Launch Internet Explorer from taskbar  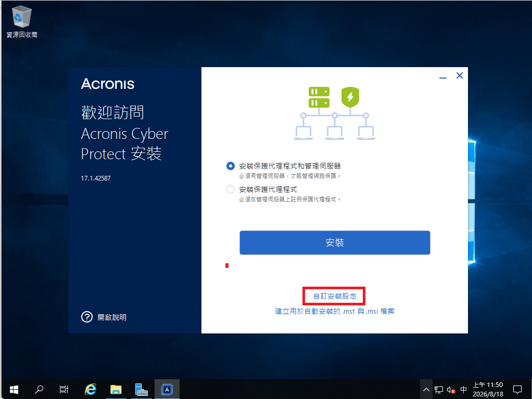[90, 390]
